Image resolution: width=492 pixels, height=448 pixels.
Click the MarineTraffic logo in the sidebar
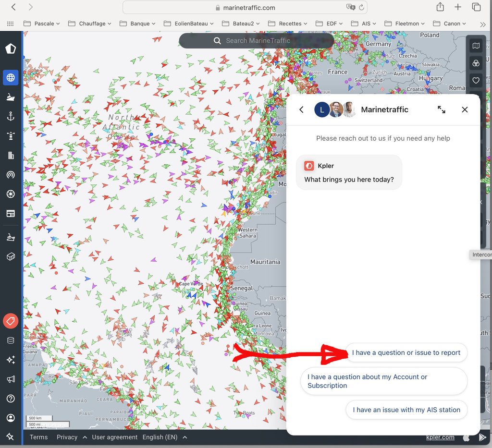11,48
